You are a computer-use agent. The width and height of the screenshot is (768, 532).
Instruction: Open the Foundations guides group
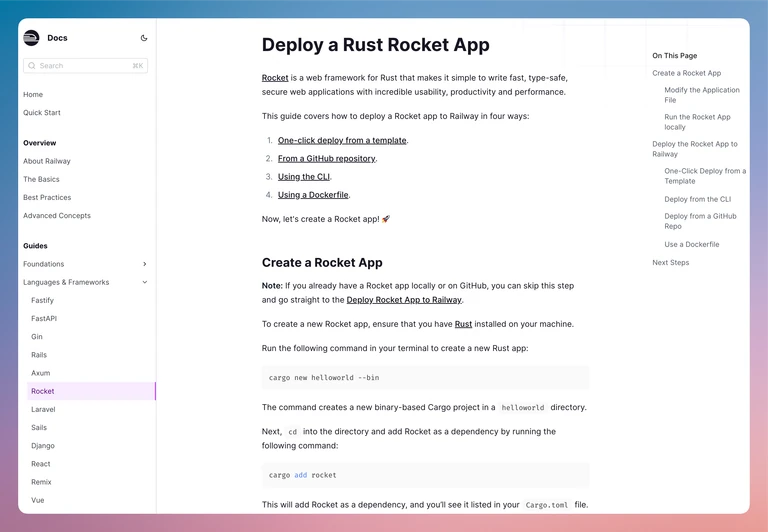44,264
